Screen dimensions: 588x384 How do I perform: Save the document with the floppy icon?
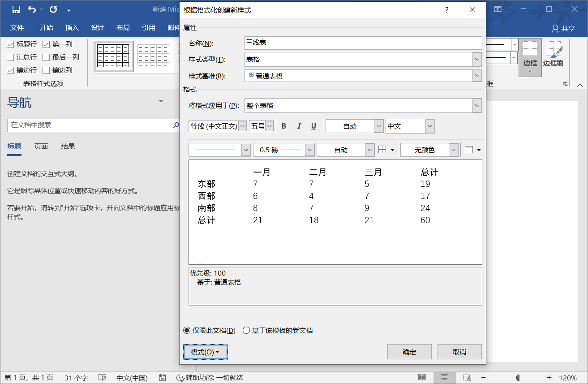pyautogui.click(x=16, y=9)
